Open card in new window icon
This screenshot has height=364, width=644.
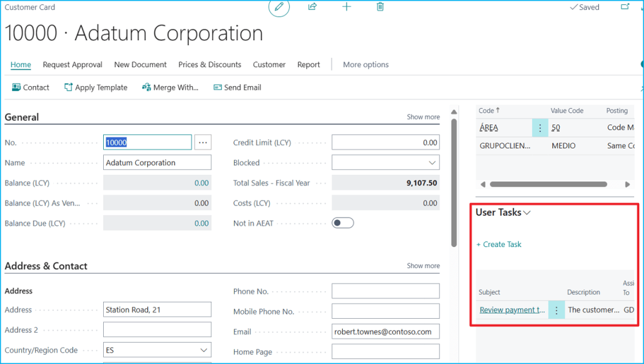pyautogui.click(x=625, y=7)
